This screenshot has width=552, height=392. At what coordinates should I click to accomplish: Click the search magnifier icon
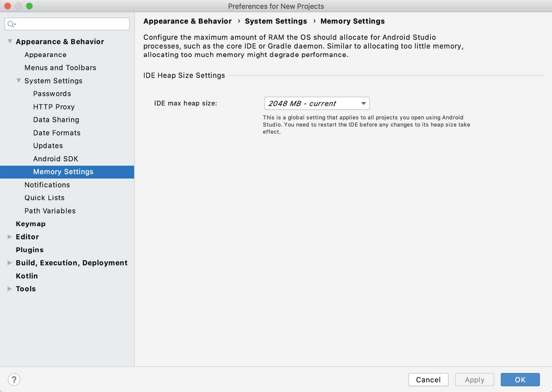(11, 24)
